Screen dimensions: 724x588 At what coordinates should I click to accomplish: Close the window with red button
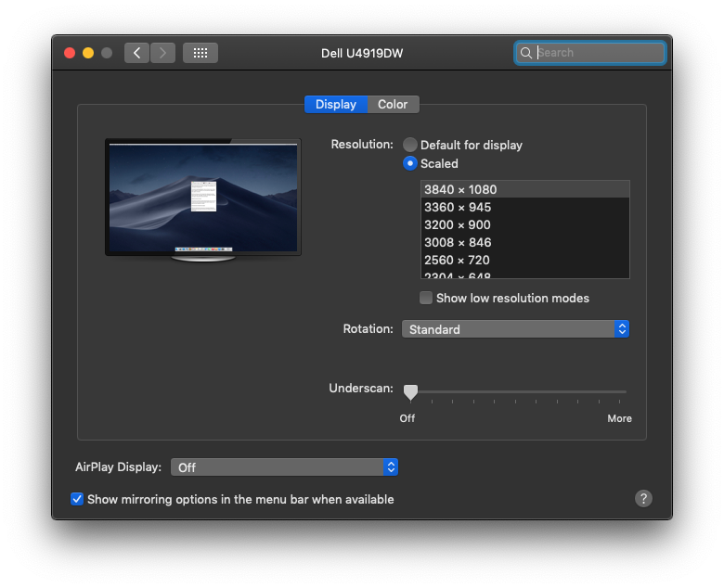(70, 53)
